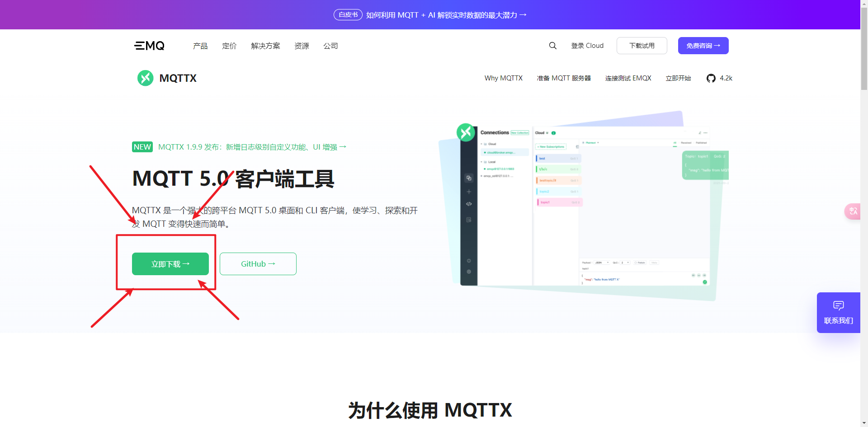Image resolution: width=868 pixels, height=427 pixels.
Task: Open the GitHub icon with 4.2k stars
Action: coord(711,78)
